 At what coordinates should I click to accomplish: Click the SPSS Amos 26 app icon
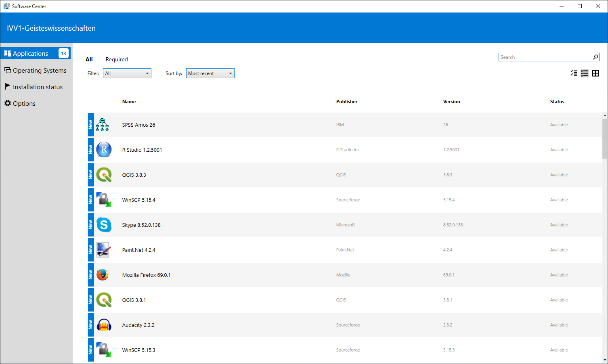coord(103,125)
